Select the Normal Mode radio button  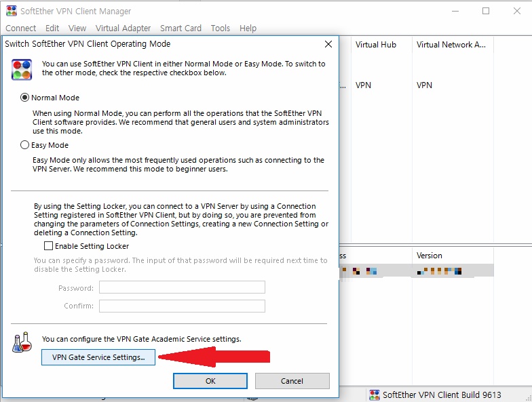pyautogui.click(x=24, y=98)
